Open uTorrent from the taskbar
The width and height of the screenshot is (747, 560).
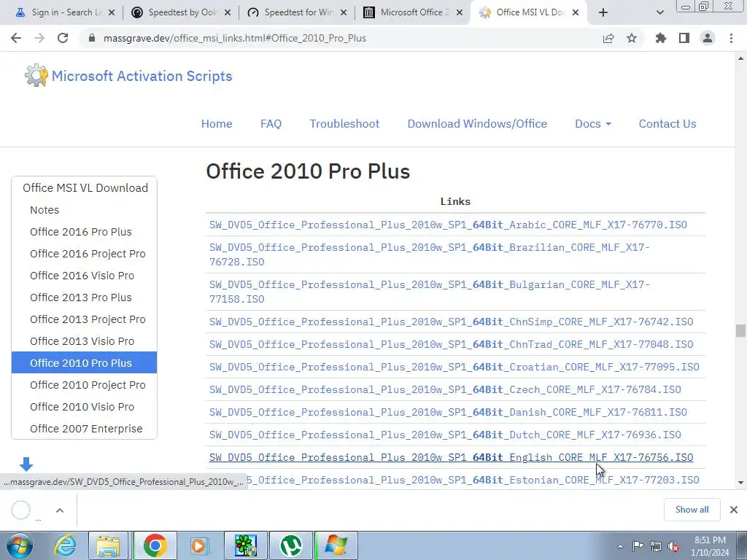[x=290, y=545]
